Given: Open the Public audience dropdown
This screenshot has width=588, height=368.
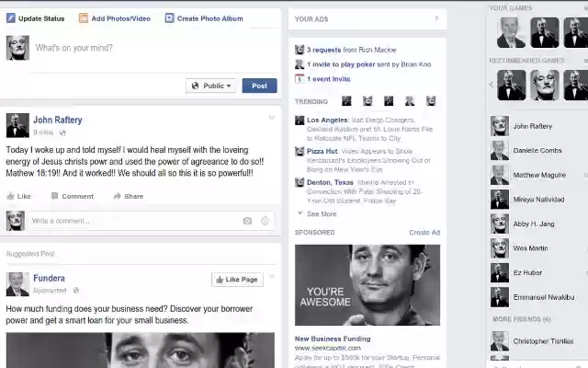Looking at the screenshot, I should 210,86.
